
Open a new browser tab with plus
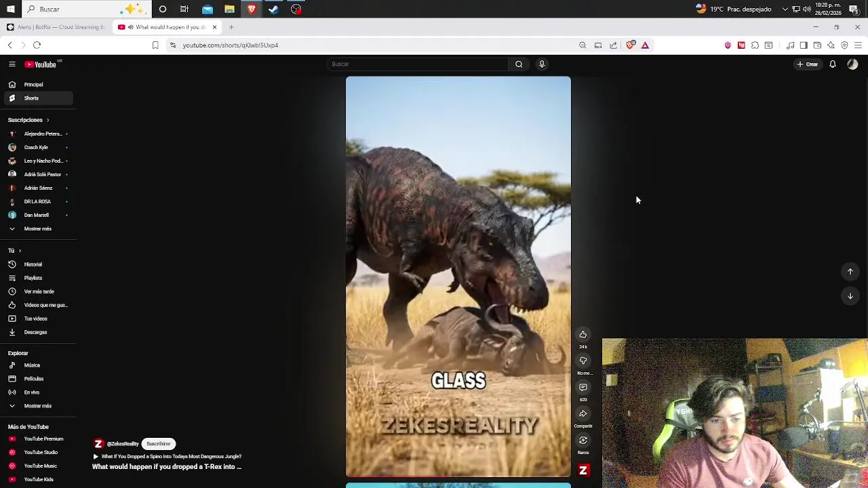click(x=231, y=27)
